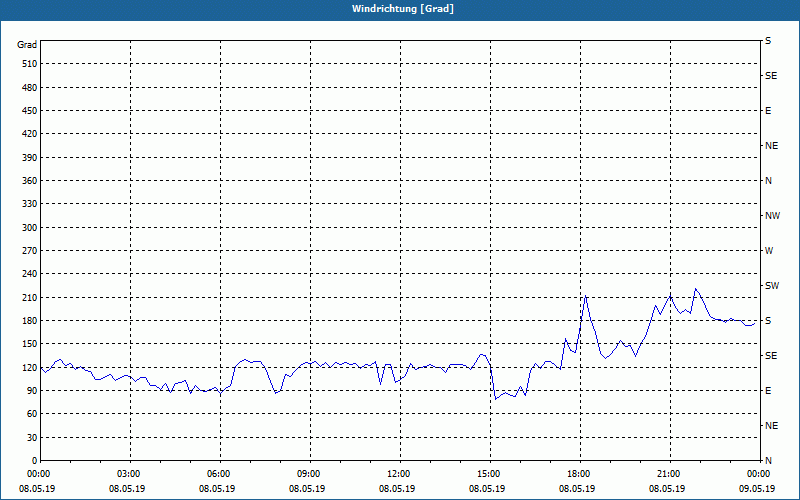Click the SE compass label level with 480
This screenshot has width=800, height=500.
[771, 76]
